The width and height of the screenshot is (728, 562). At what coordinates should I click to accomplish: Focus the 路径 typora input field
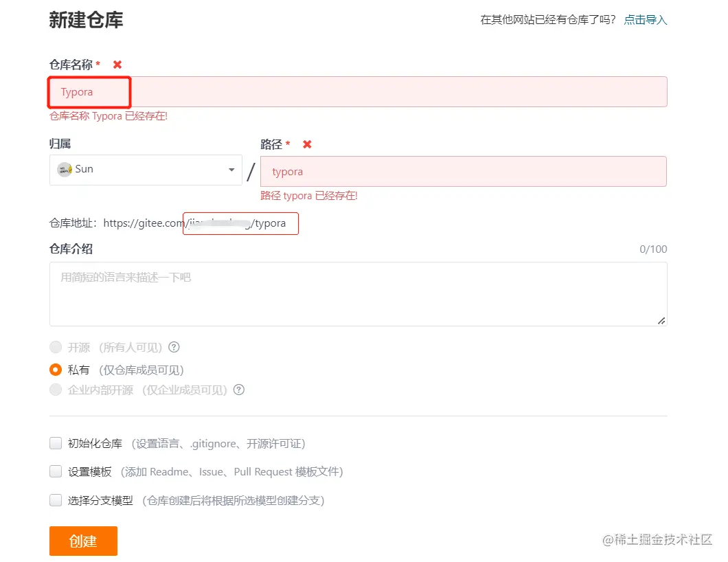464,171
